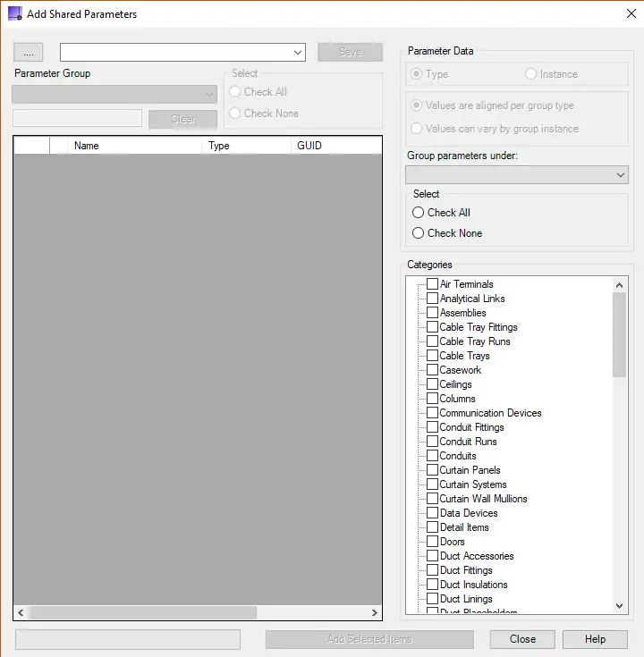
Task: Check the Duct Fittings category
Action: click(x=432, y=570)
